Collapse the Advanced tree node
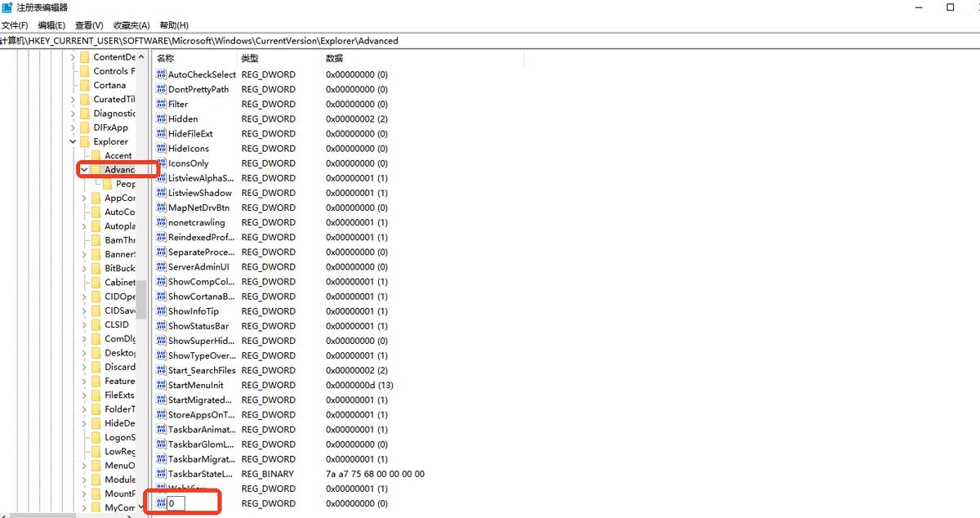This screenshot has width=980, height=518. point(84,169)
